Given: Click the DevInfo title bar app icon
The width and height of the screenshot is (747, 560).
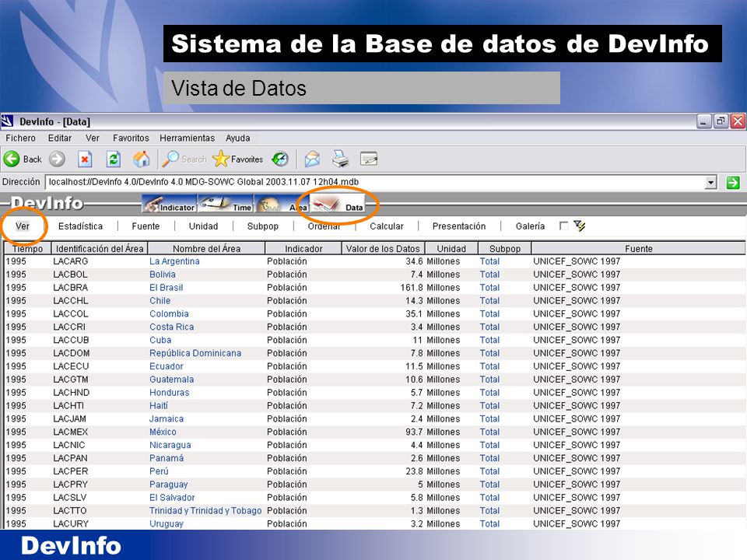Looking at the screenshot, I should 7,121.
